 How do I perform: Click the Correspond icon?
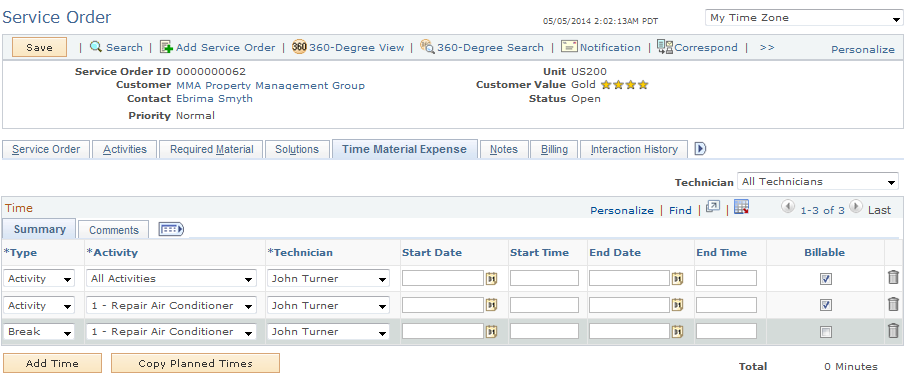(665, 47)
